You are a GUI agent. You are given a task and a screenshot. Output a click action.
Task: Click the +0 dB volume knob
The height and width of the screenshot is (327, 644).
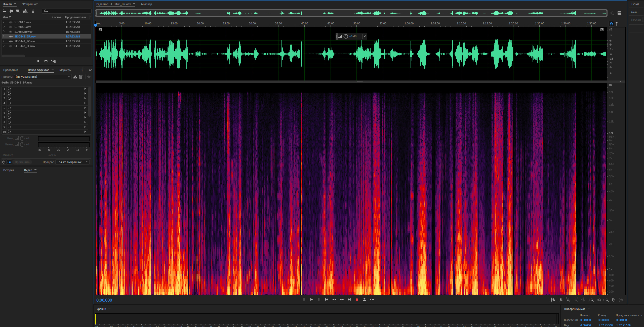346,36
